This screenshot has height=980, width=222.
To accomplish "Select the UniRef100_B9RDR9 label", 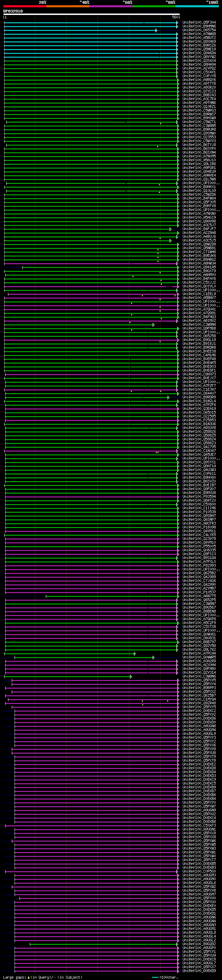I will coord(199,397).
